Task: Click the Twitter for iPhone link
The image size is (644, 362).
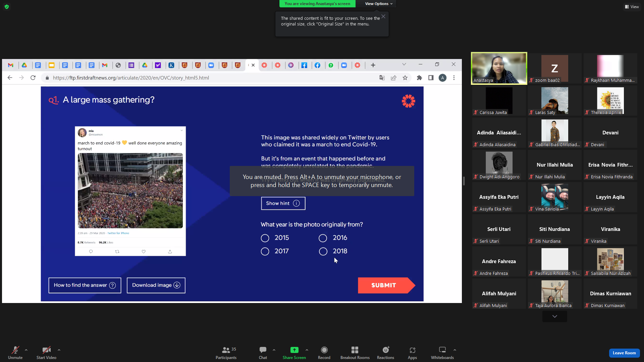Action: (118, 233)
